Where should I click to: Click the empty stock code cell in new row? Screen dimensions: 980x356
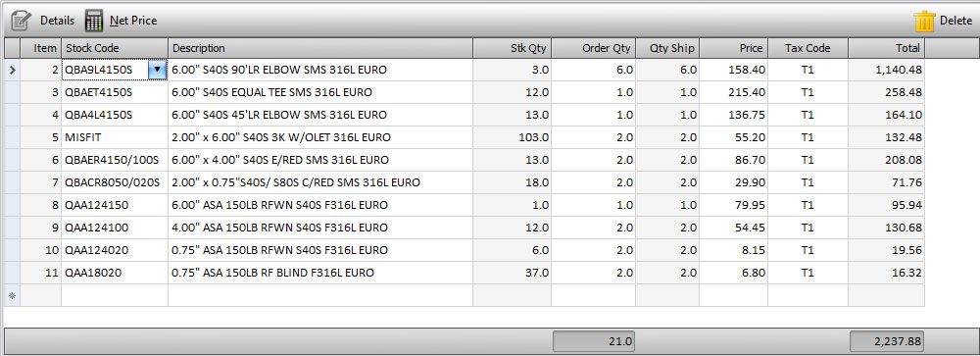[x=115, y=295]
